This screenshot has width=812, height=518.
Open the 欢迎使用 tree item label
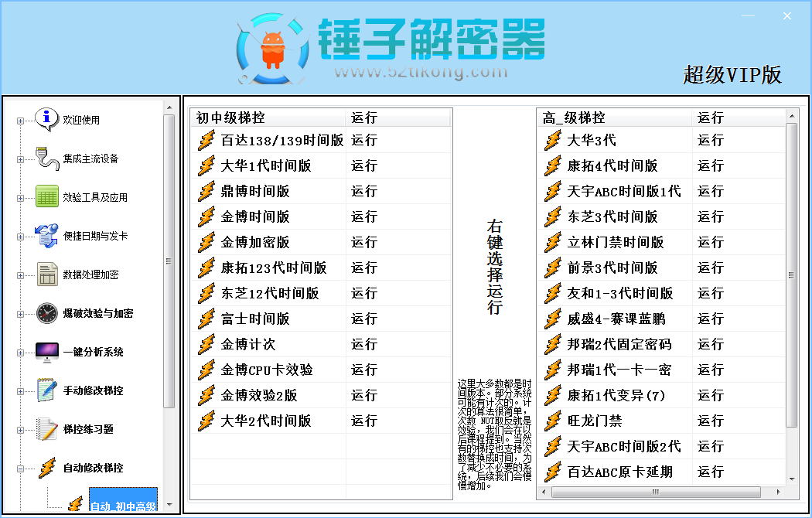81,120
